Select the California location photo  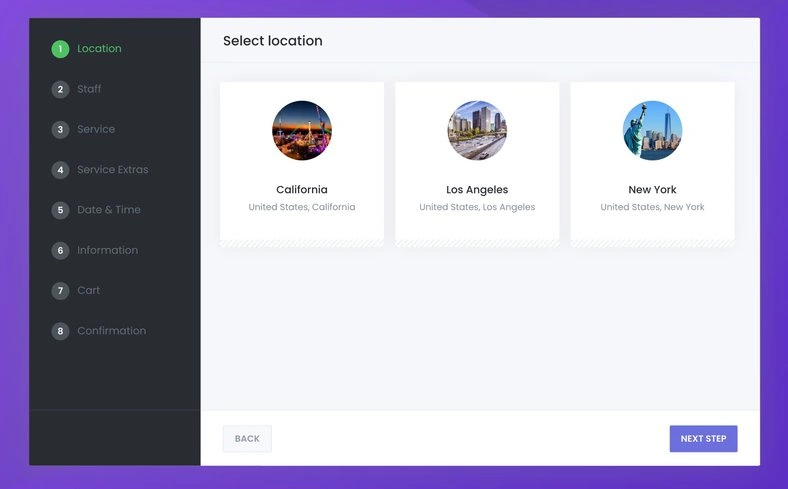(x=302, y=130)
